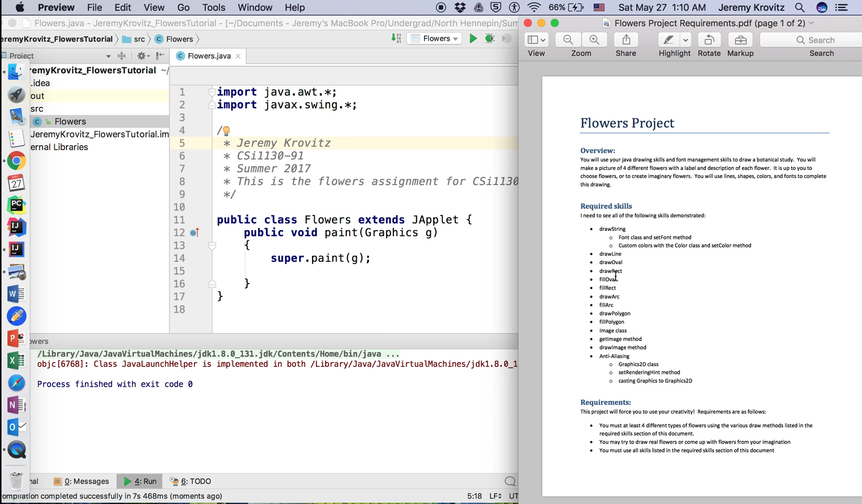
Task: Zoom in the PDF in Preview
Action: [x=594, y=40]
